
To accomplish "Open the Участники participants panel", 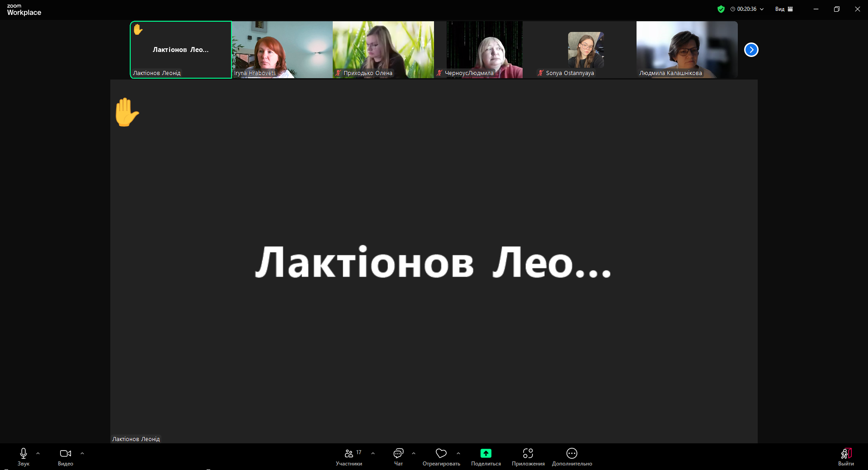I will click(x=349, y=454).
